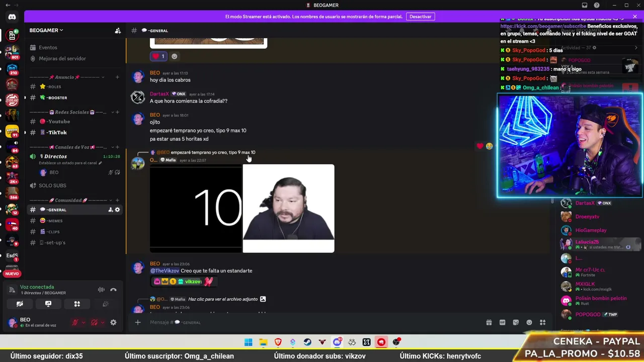Open the DartasX username in the chat
Screen dimensions: 644x362
(159, 94)
